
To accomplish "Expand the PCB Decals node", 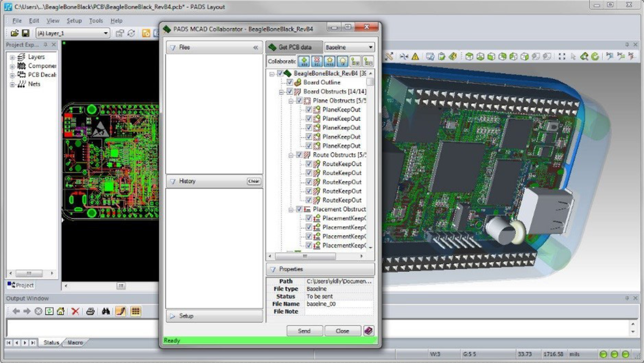I will coord(12,75).
